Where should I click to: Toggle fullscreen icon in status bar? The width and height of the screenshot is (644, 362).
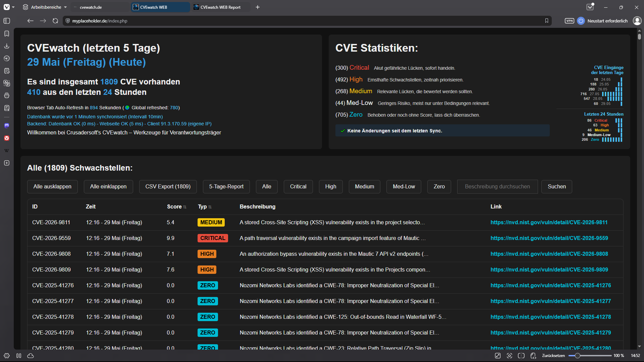498,356
